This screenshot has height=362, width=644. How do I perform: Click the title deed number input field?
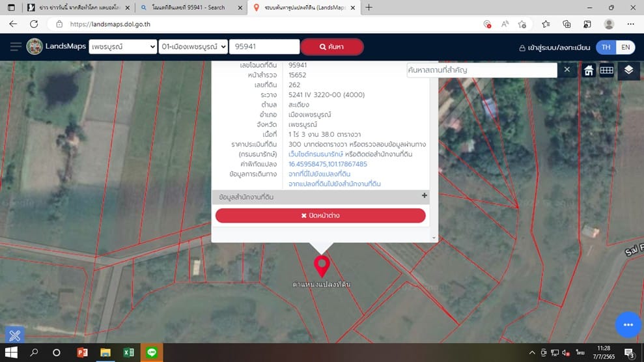coord(264,47)
